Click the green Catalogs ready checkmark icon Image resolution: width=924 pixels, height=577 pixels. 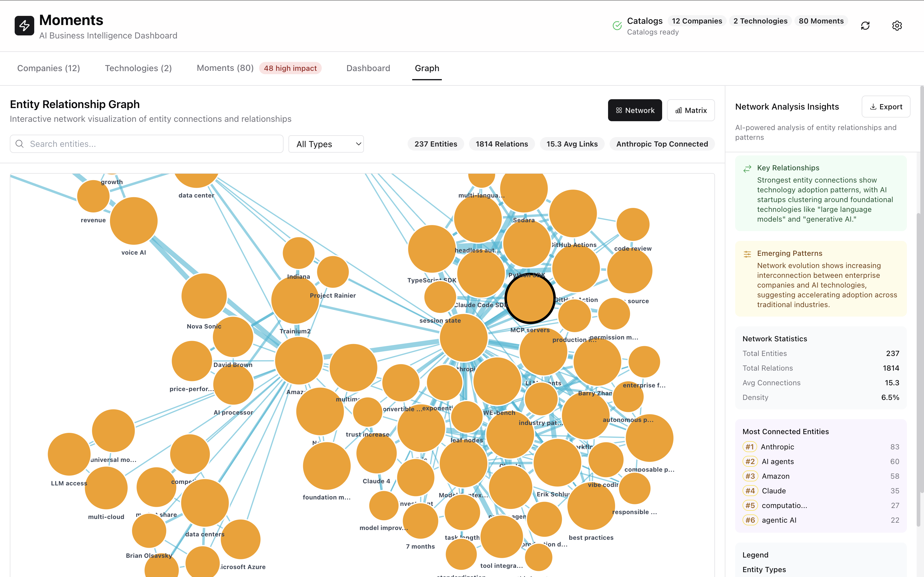tap(617, 26)
